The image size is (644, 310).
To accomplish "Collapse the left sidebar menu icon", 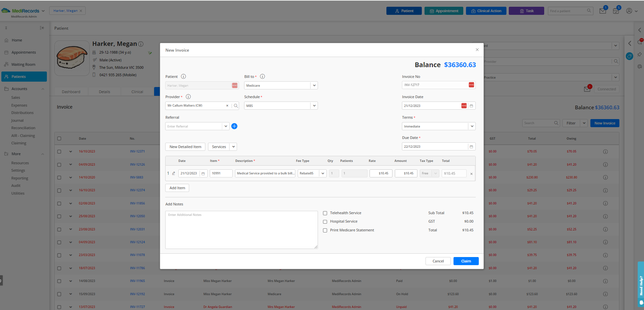I will (42, 28).
